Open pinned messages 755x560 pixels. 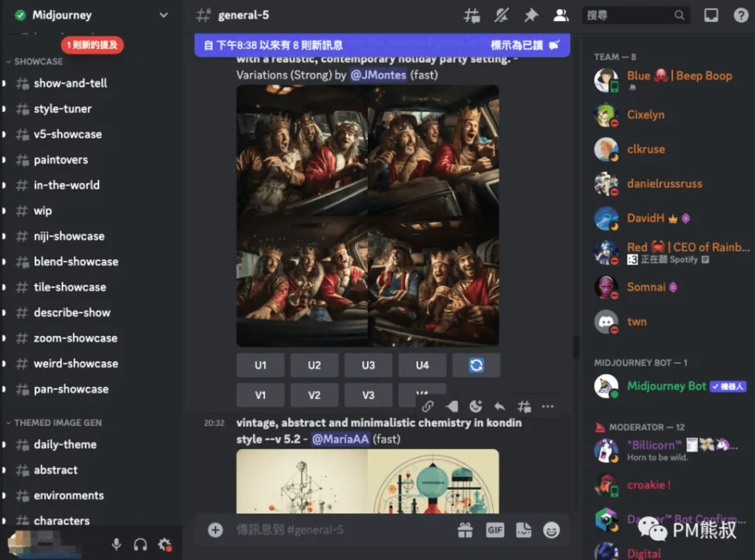pos(531,16)
